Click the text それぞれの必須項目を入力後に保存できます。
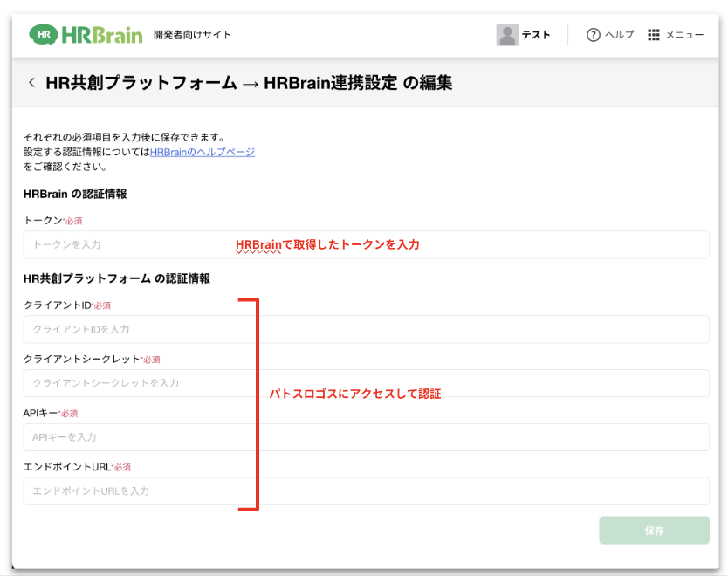The width and height of the screenshot is (728, 576). [x=125, y=137]
